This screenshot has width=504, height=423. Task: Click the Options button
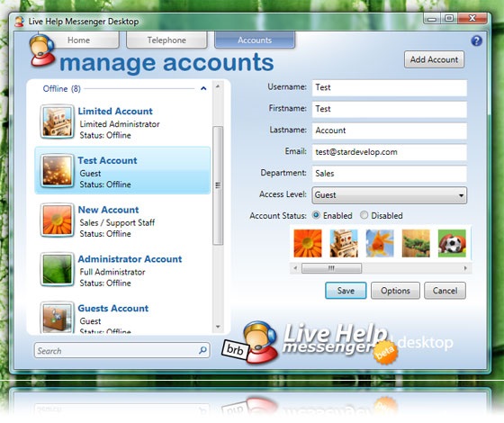[x=395, y=291]
